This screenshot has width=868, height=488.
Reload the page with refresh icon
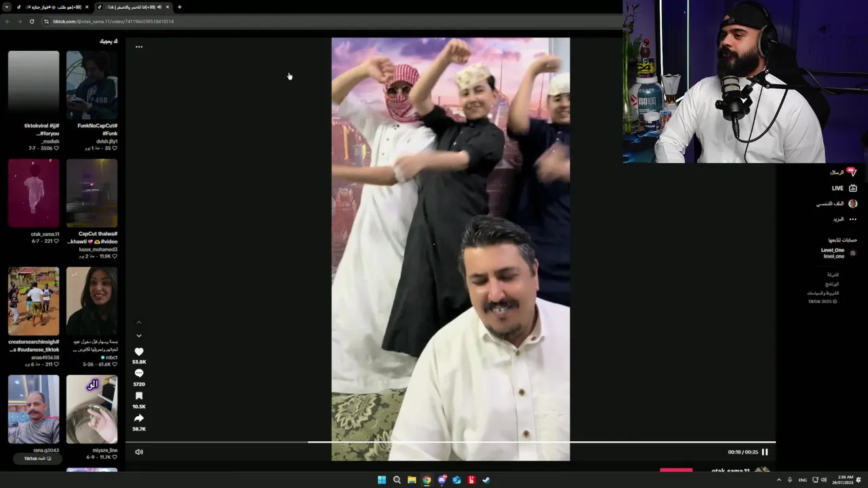pyautogui.click(x=31, y=22)
